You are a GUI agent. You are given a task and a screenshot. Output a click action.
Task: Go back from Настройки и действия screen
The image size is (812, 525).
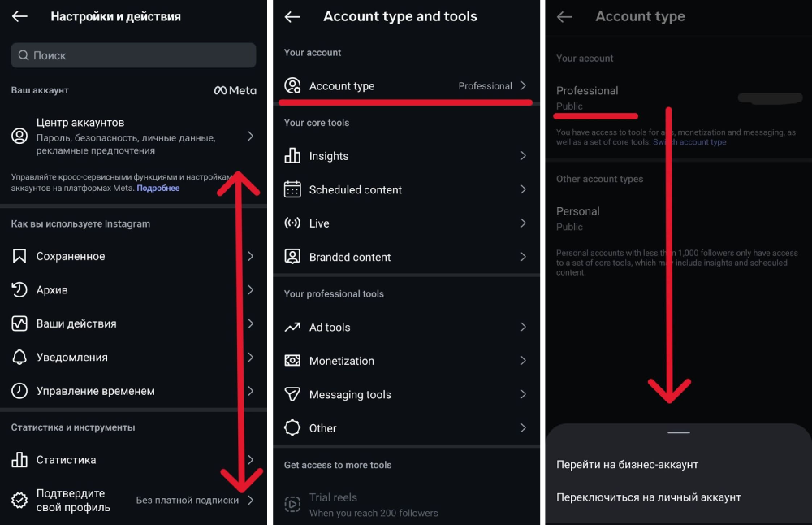pos(19,16)
